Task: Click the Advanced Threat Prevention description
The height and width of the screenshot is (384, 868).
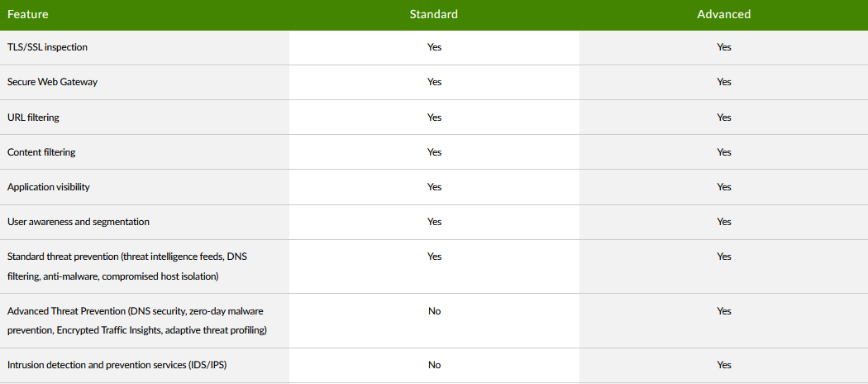Action: (x=136, y=320)
